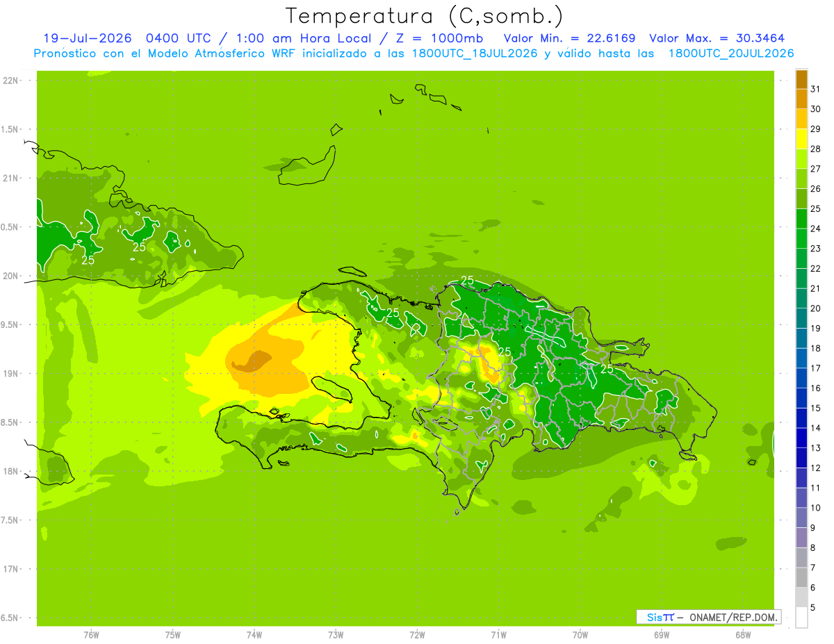Pick the colorbar band between 26 and 27

tap(801, 179)
